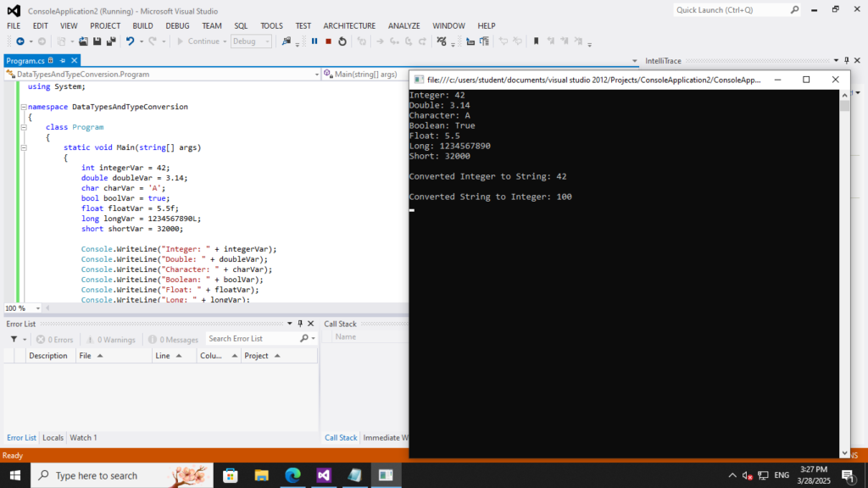Switch to the Call Stack bottom tab

pos(341,438)
